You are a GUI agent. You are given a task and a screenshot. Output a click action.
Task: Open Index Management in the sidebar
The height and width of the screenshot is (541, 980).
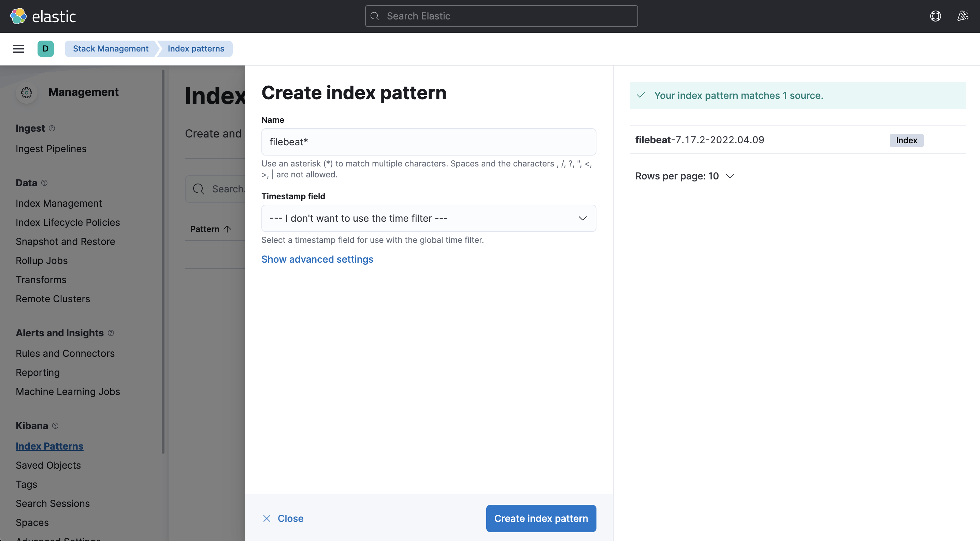click(59, 203)
